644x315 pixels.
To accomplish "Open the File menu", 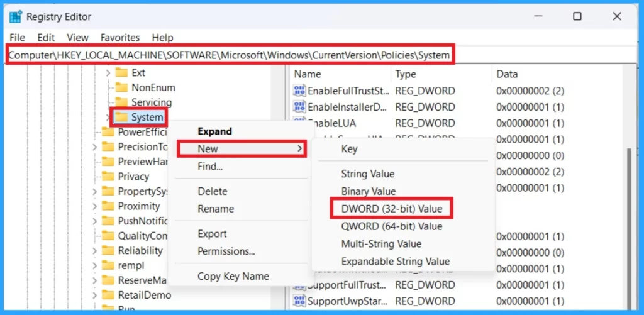I will click(x=17, y=38).
